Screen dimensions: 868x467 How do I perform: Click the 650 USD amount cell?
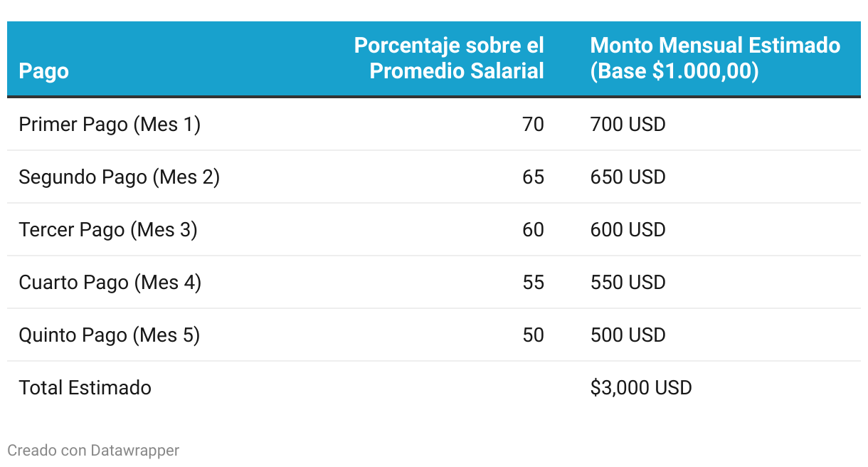(628, 177)
